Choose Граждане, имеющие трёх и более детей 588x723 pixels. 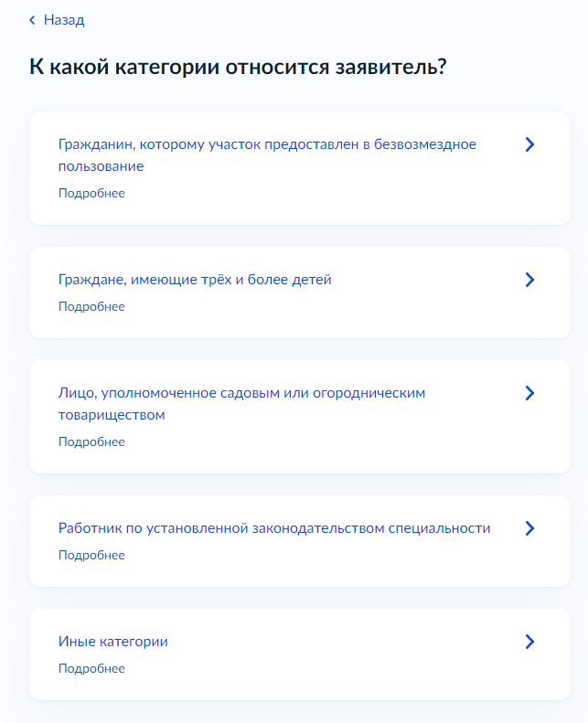195,280
